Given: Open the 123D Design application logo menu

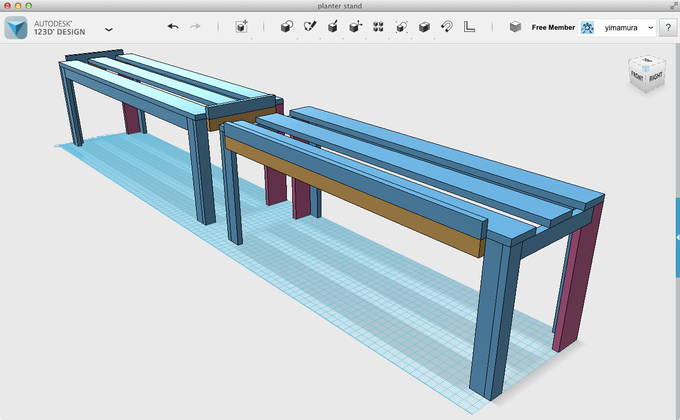Looking at the screenshot, I should 16,28.
